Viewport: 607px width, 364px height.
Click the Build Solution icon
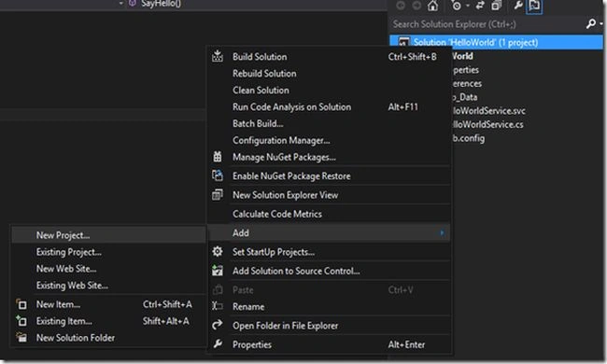[218, 56]
